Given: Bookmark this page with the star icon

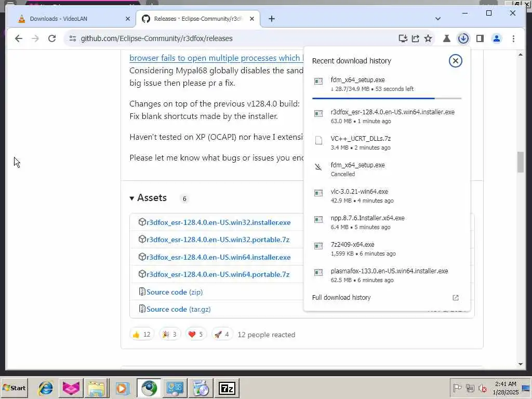Looking at the screenshot, I should [428, 38].
